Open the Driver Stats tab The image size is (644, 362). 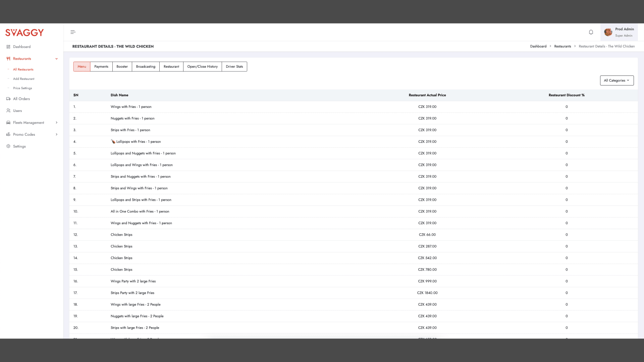click(234, 67)
